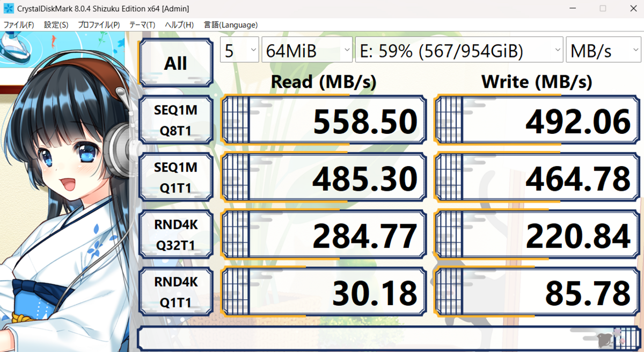Maximize the CrystalDiskMark window
Image resolution: width=644 pixels, height=352 pixels.
[603, 9]
